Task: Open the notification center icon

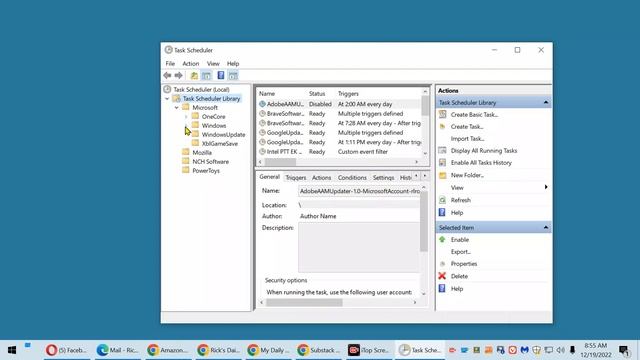Action: coord(624,350)
